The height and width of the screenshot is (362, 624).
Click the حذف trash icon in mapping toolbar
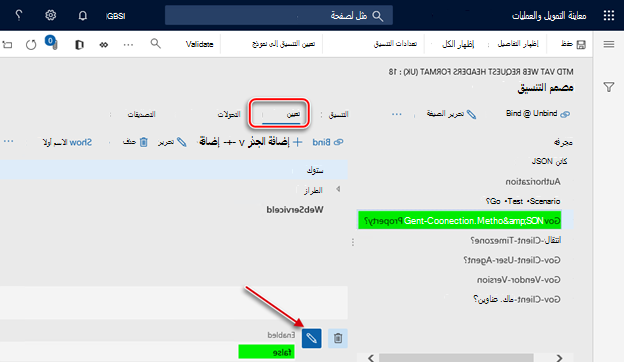(144, 142)
